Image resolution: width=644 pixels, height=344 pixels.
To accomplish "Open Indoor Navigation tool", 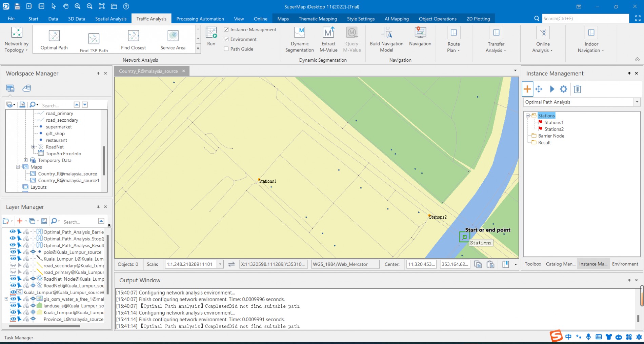I will (591, 40).
